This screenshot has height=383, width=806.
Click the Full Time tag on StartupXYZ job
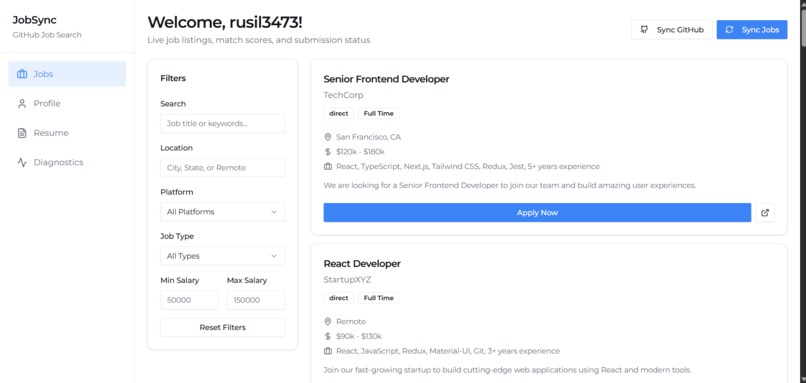tap(379, 298)
